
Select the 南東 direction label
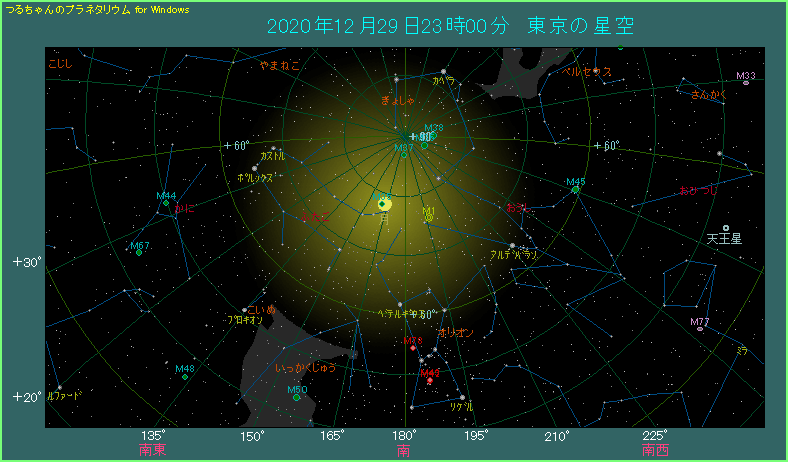tap(153, 452)
